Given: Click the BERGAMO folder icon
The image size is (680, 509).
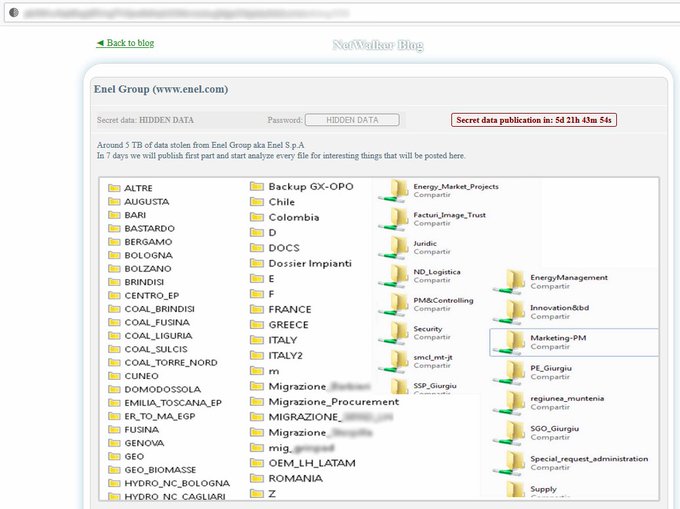Looking at the screenshot, I should [x=114, y=241].
